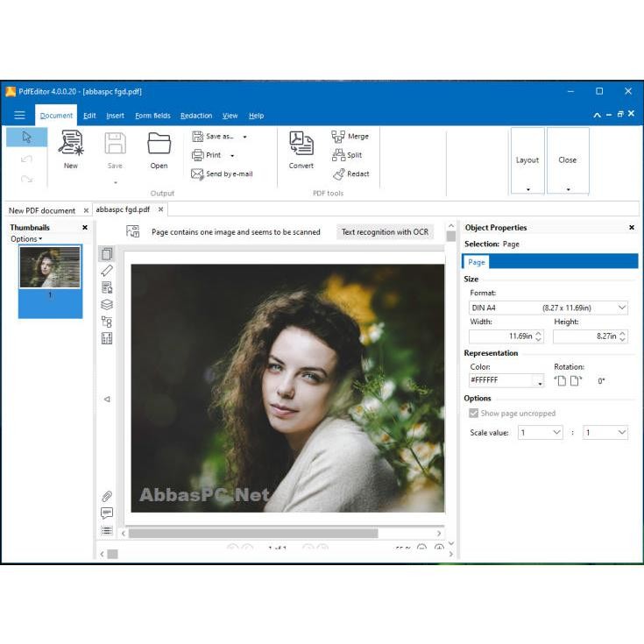Screen dimensions: 644x644
Task: Expand the Save button dropdown arrow
Action: (x=116, y=182)
